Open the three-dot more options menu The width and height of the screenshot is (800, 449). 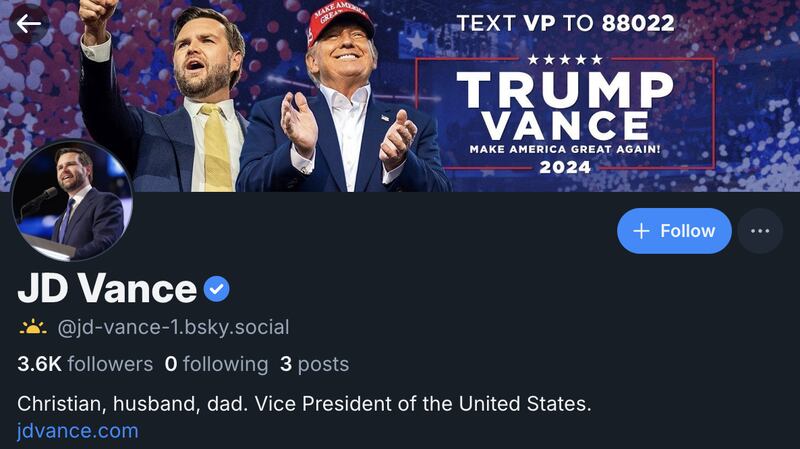tap(760, 231)
